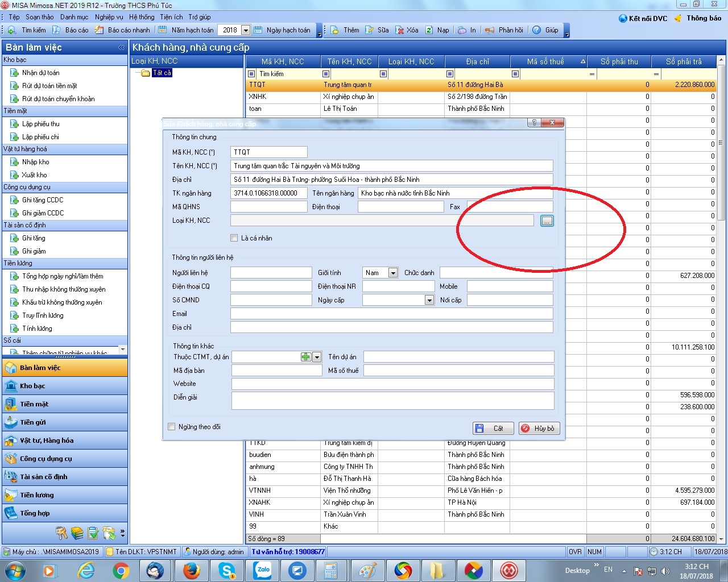Screen dimensions: 728x582
Task: Open Thuộc CTMT, dự án dropdown arrow
Action: point(317,357)
